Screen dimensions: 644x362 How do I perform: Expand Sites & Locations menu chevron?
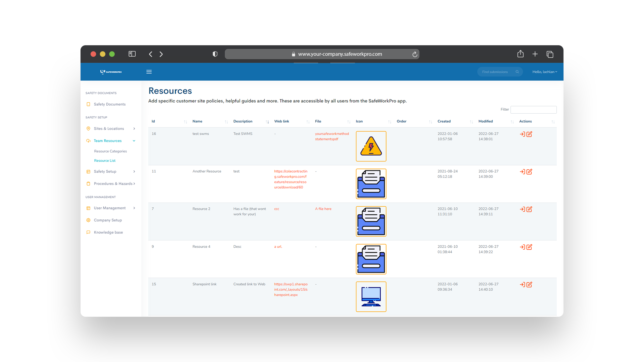tap(134, 129)
